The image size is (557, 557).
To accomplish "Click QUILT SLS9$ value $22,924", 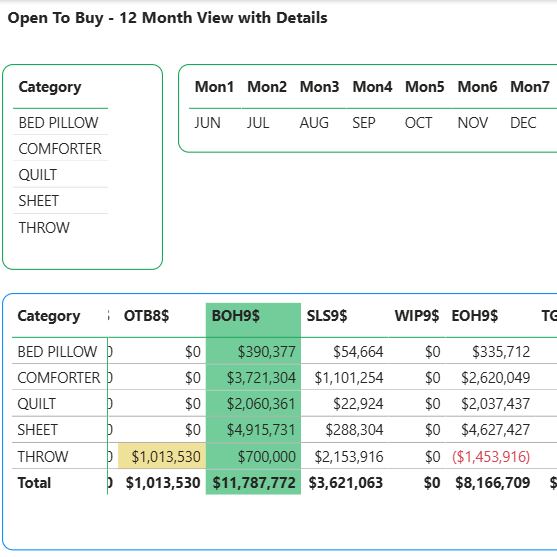I will [358, 404].
